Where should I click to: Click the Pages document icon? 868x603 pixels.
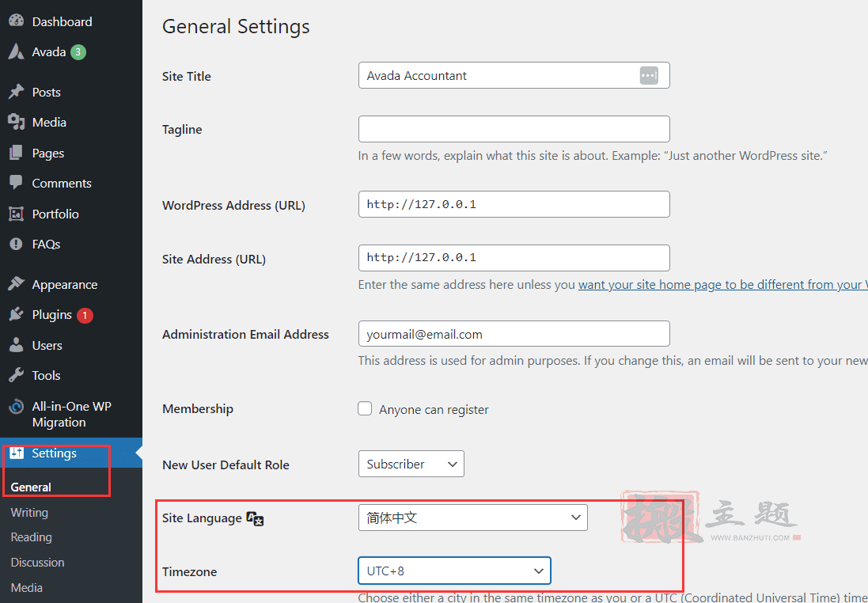click(x=17, y=152)
